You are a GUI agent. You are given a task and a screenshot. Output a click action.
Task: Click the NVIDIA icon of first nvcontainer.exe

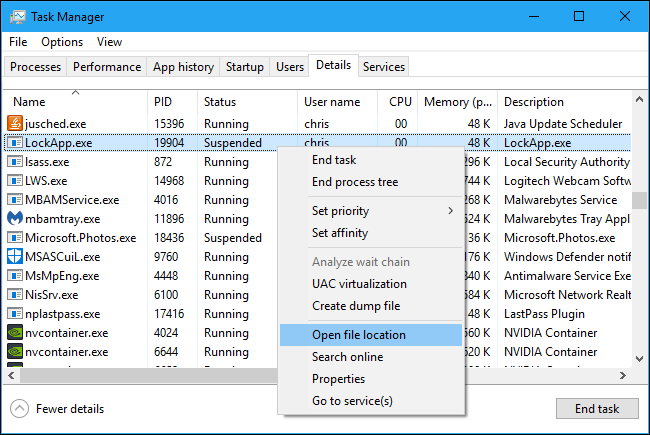15,333
